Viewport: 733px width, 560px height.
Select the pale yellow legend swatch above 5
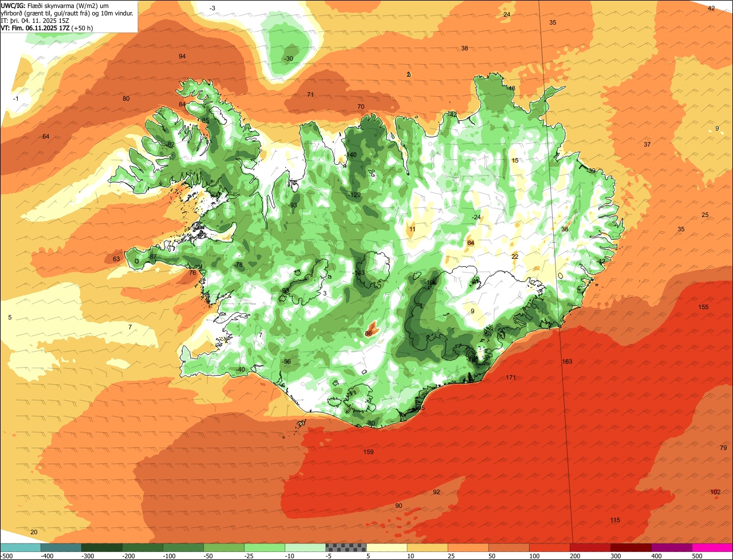(x=387, y=548)
